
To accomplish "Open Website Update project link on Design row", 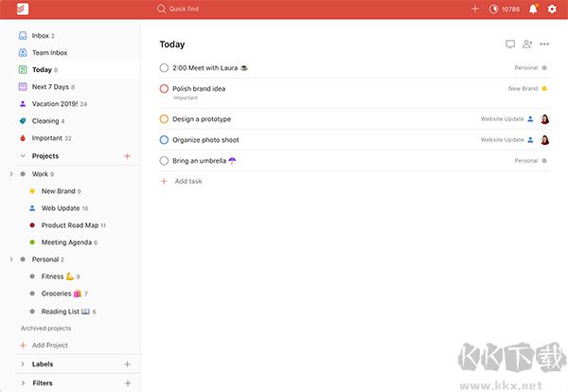I will (x=502, y=119).
